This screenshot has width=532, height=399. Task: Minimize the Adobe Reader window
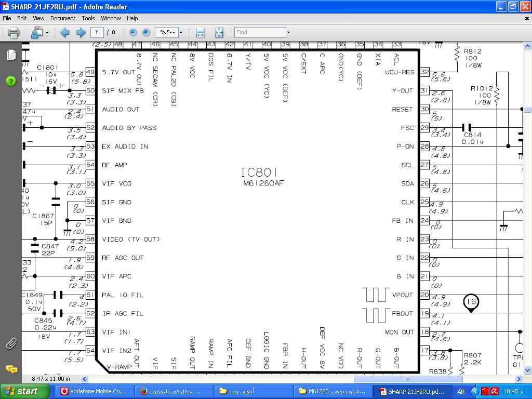point(501,6)
